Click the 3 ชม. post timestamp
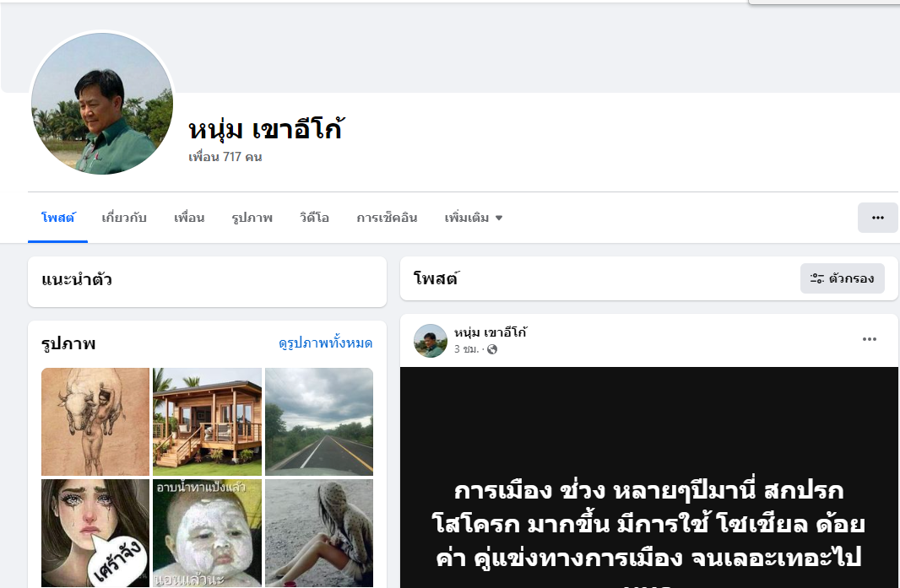The image size is (900, 588). coord(466,349)
